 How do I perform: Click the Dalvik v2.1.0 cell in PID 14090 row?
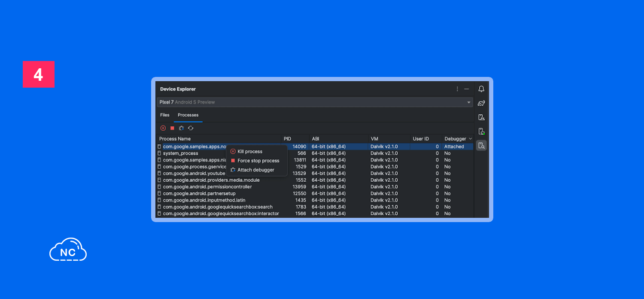(x=384, y=146)
